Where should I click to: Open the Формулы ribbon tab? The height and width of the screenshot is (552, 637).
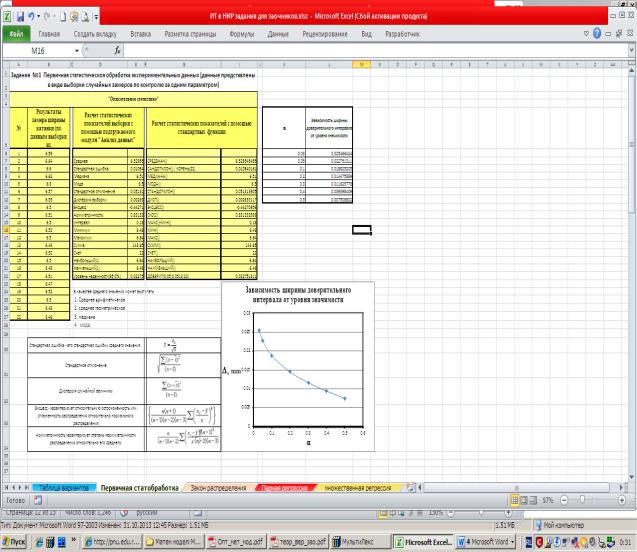pyautogui.click(x=242, y=33)
